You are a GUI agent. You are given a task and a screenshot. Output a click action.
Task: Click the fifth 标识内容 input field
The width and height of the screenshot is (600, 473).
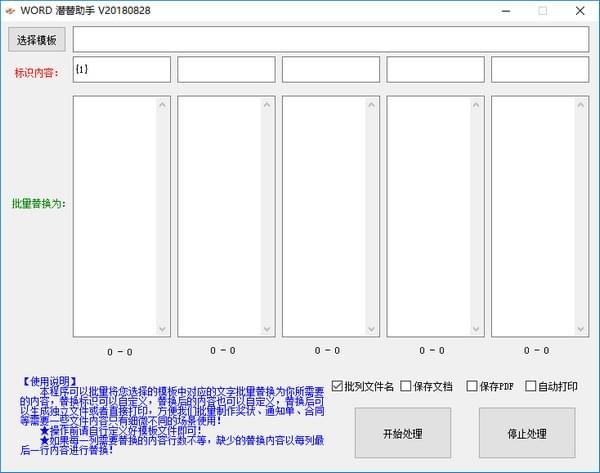pos(540,69)
